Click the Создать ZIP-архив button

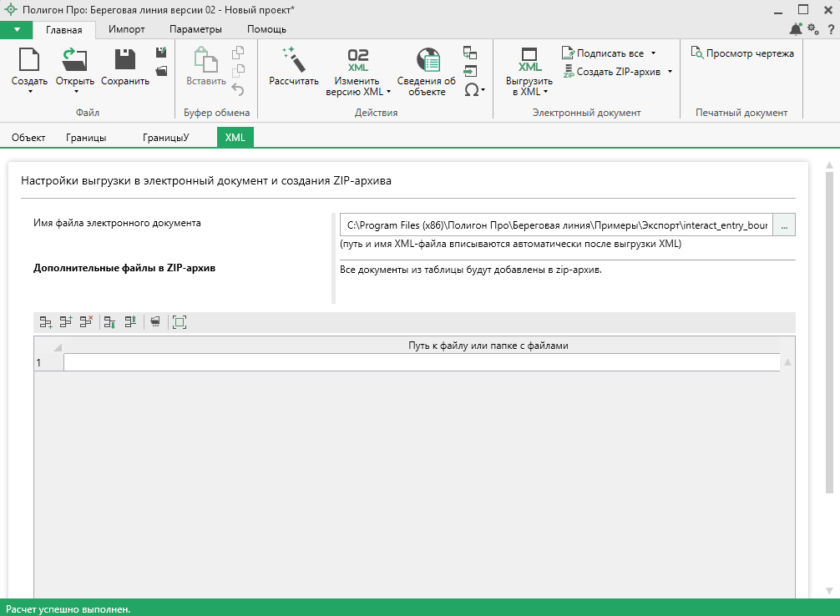pyautogui.click(x=617, y=72)
